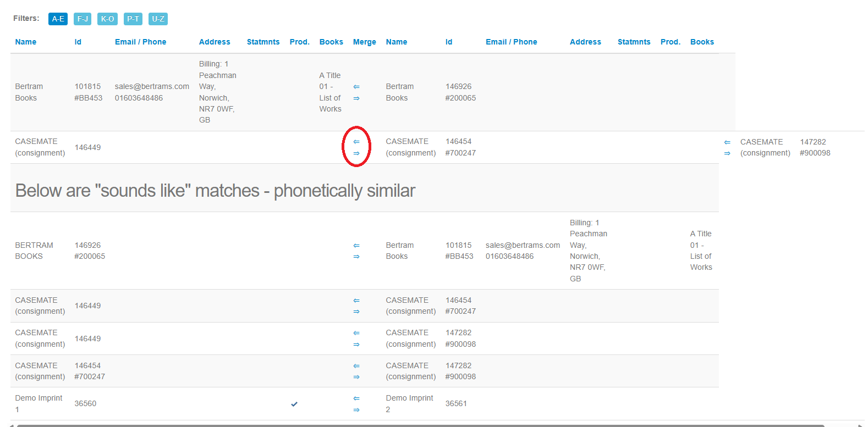Click merge-right arrow in first Bertram Books row
Image resolution: width=868 pixels, height=427 pixels.
point(356,98)
